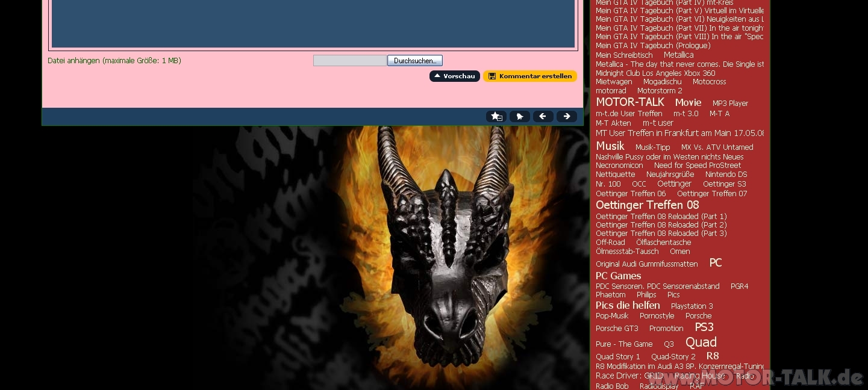Open the Playstation 3 tag
The height and width of the screenshot is (390, 868).
(x=692, y=306)
